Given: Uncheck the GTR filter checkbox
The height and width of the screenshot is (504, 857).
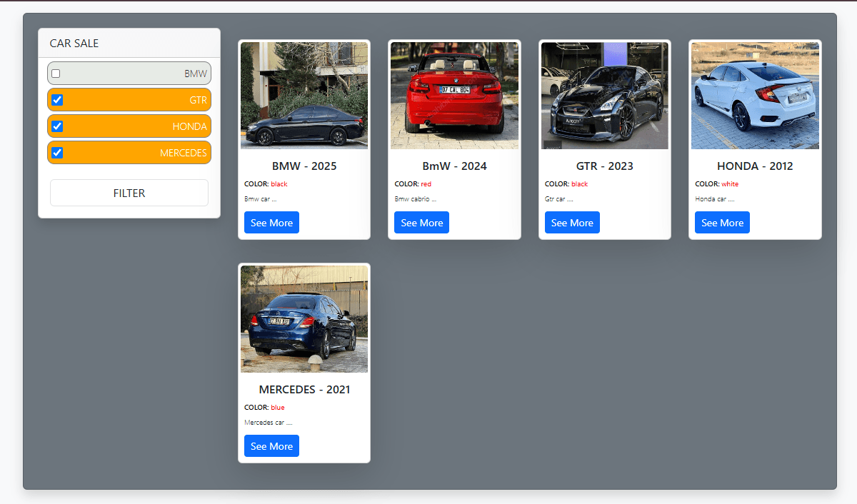Looking at the screenshot, I should click(x=58, y=100).
